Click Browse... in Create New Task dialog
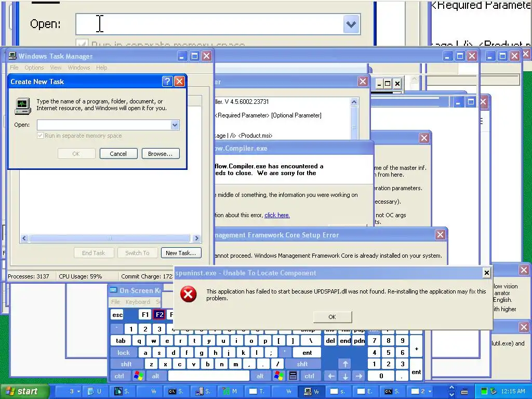 (x=161, y=154)
